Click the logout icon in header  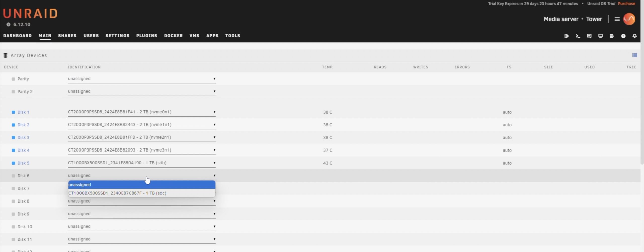tap(566, 36)
